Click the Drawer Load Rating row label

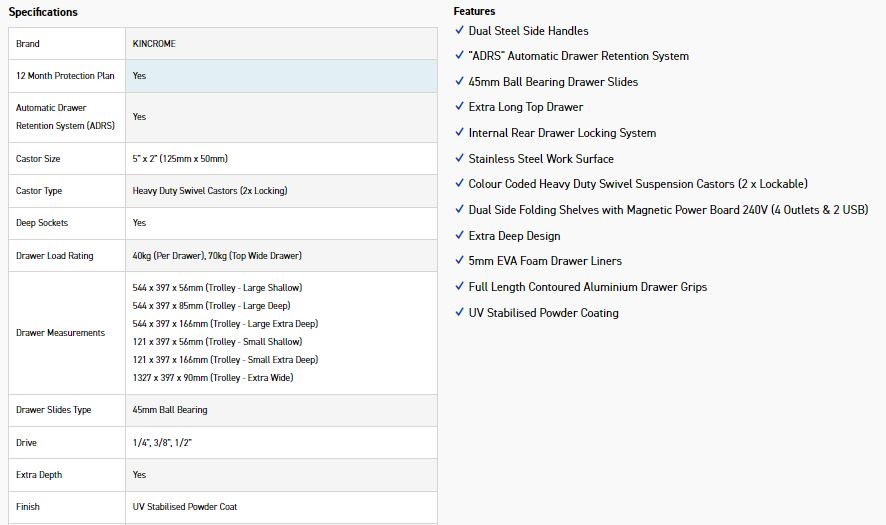(54, 256)
